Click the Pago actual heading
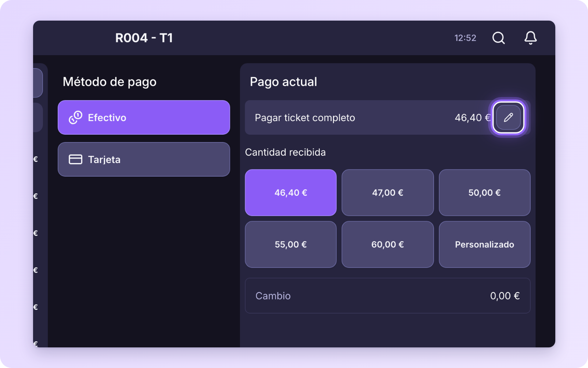Screen dimensions: 588x368 283,82
